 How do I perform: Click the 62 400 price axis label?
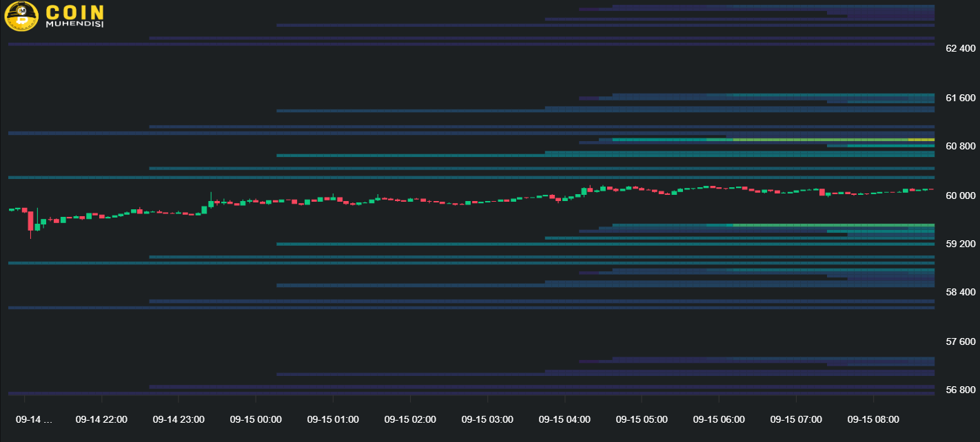[960, 48]
